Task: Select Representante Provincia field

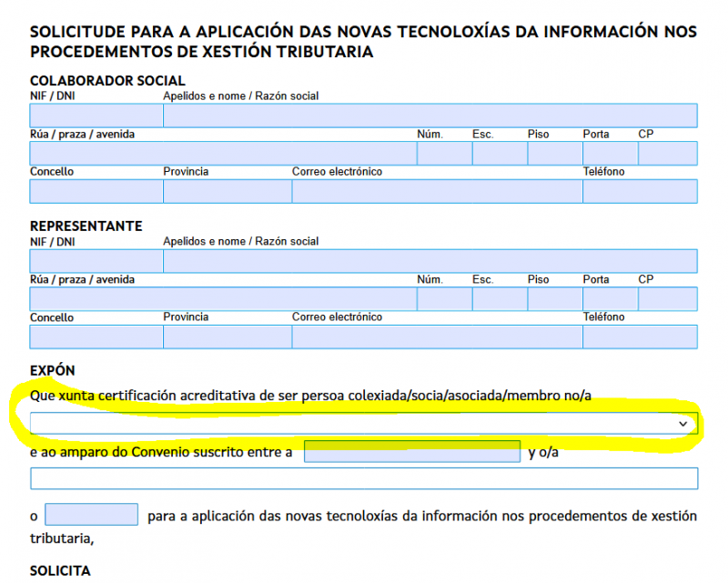Action: pos(227,337)
